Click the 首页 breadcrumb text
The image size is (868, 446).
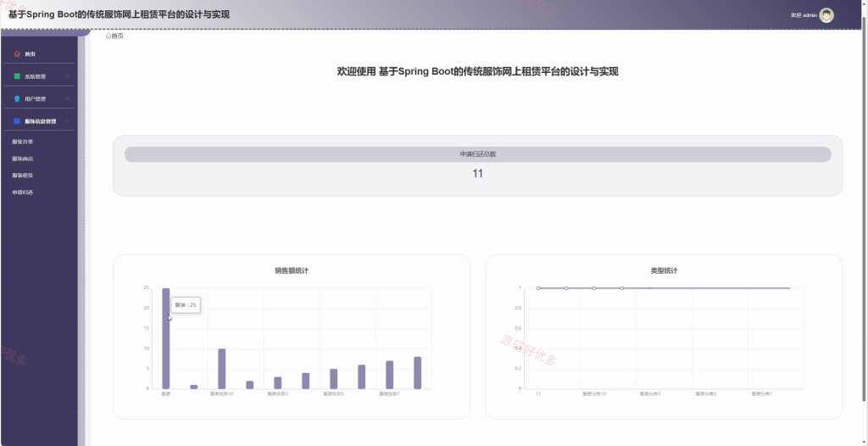117,36
